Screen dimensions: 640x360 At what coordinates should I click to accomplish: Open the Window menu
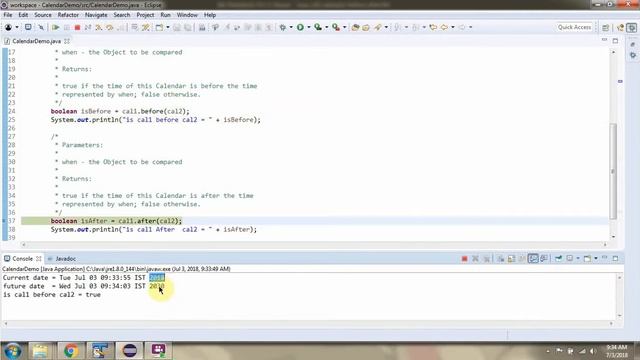[x=187, y=15]
